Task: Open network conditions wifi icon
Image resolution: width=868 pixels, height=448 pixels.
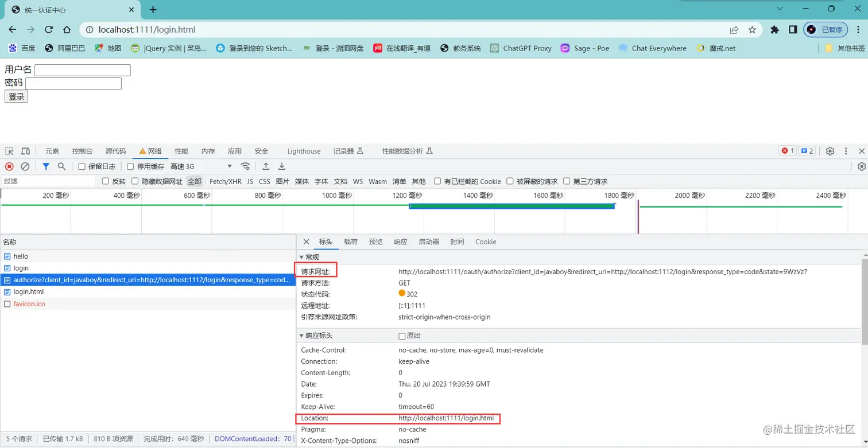Action: point(246,166)
